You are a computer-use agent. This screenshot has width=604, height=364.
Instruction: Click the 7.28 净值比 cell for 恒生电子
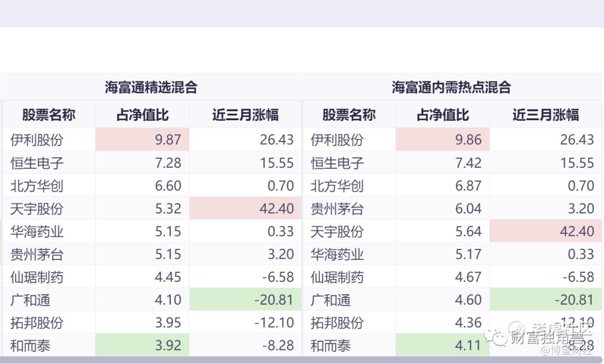[142, 163]
